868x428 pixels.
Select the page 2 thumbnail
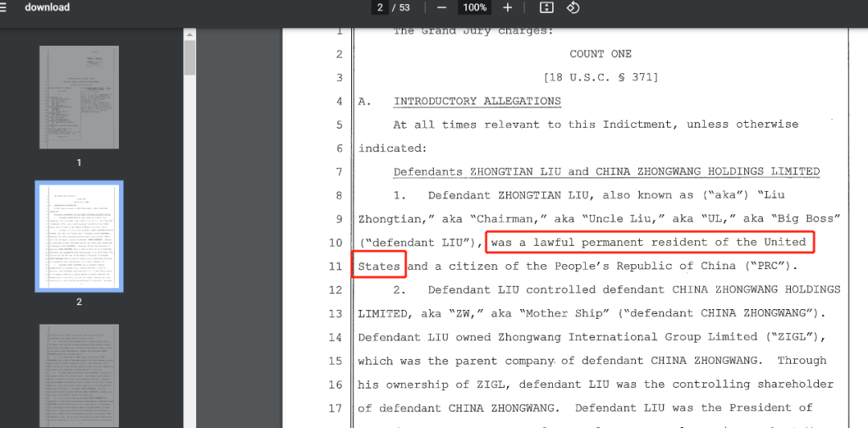tap(79, 236)
